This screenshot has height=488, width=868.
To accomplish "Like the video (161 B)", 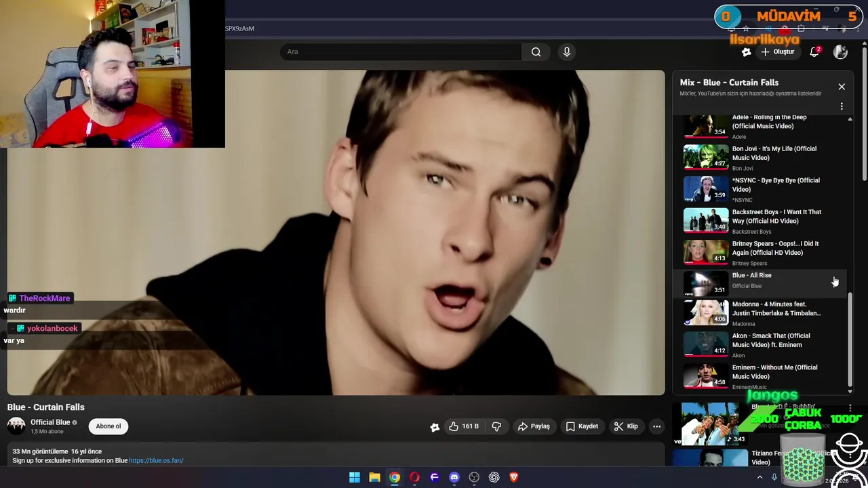I will (x=464, y=426).
